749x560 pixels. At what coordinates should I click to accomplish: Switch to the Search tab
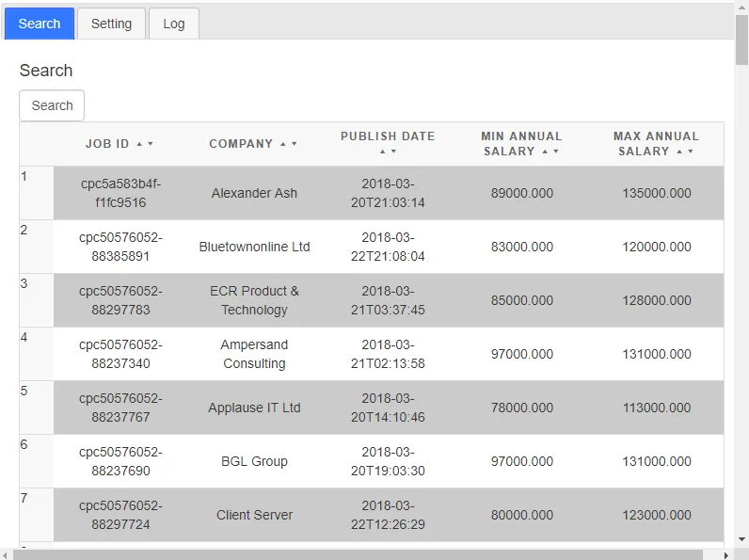[40, 24]
